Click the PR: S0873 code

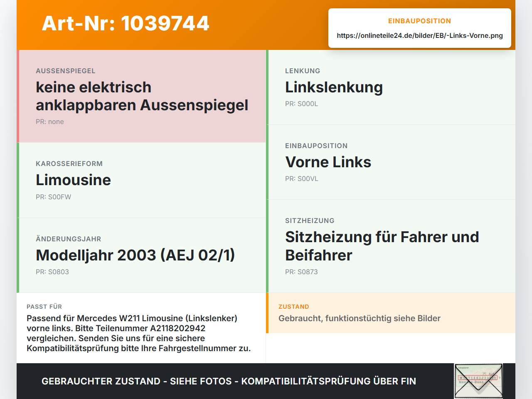point(301,272)
